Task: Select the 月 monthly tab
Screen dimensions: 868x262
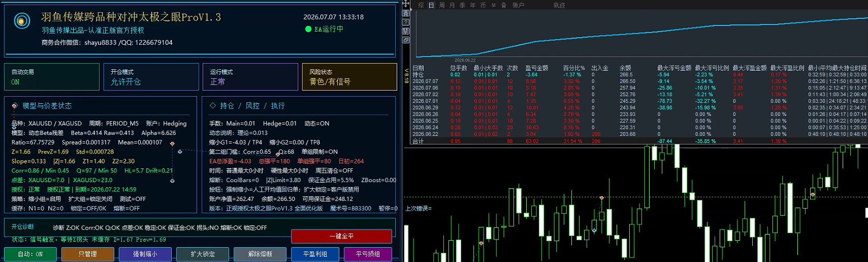Action: 452,5
